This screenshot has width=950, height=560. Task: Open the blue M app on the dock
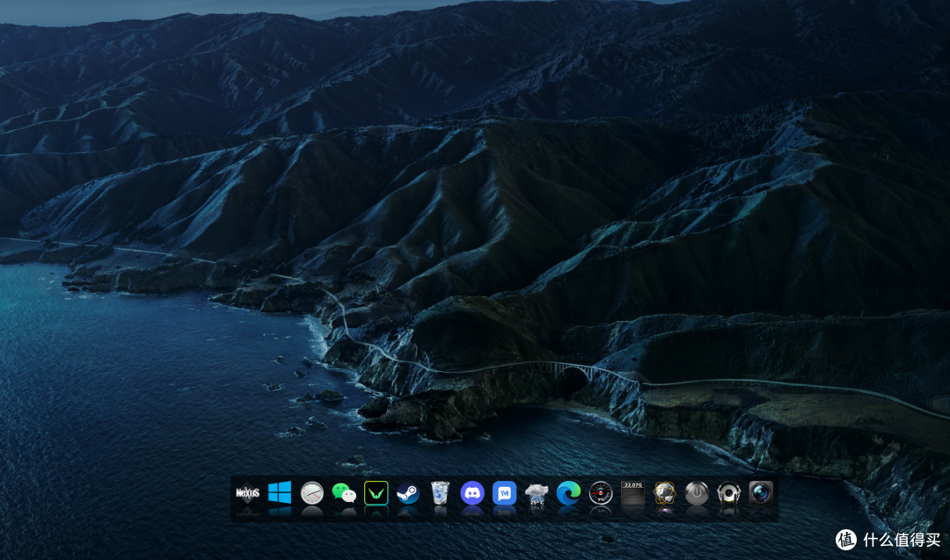point(505,493)
